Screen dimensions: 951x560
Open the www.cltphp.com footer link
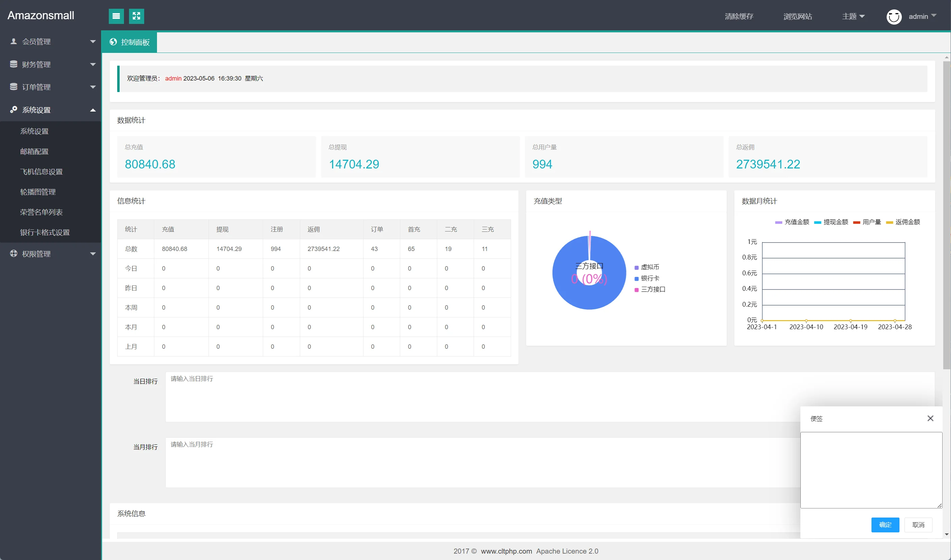[506, 551]
